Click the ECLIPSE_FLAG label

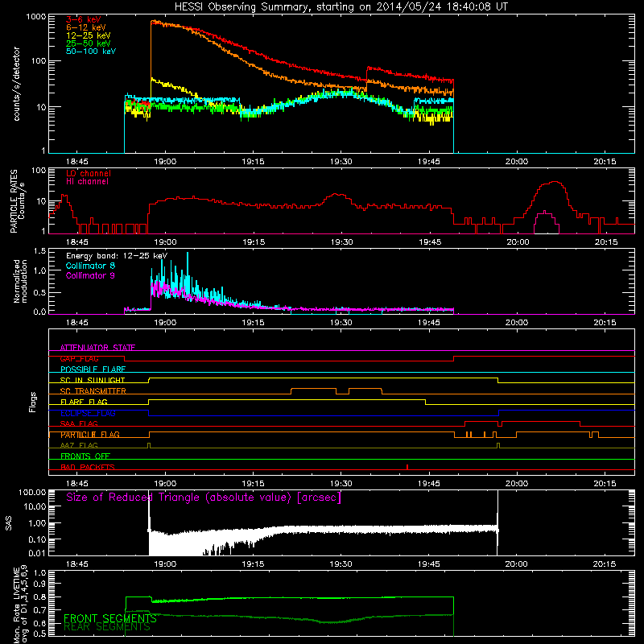click(x=88, y=413)
